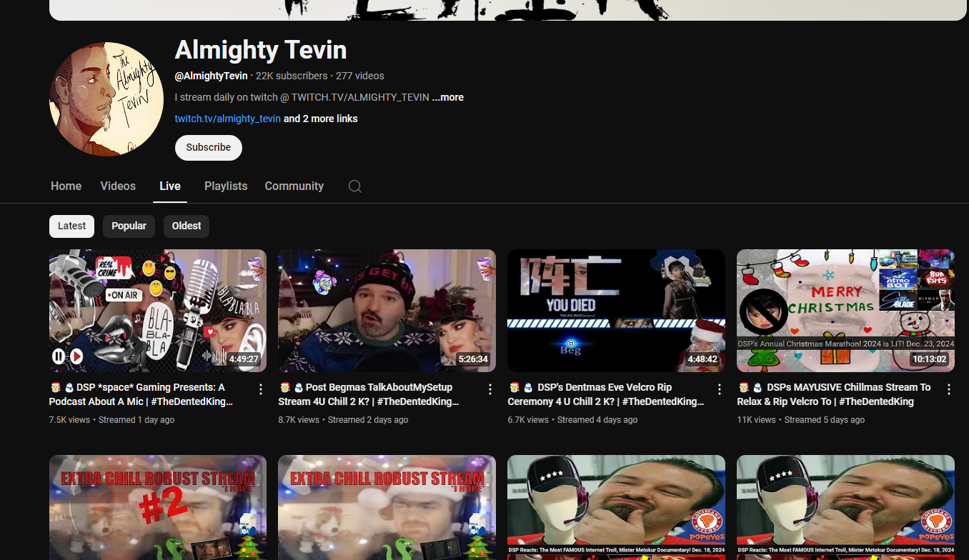
Task: Click the '22K subscribers' text
Action: 292,76
